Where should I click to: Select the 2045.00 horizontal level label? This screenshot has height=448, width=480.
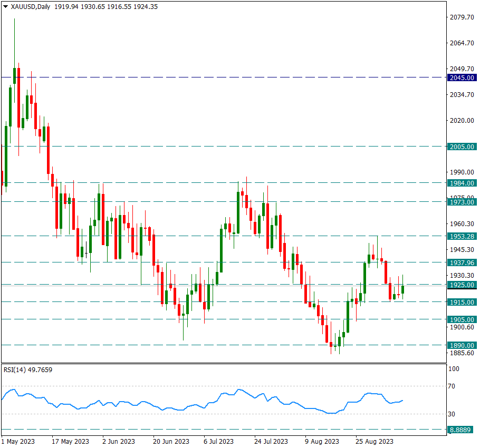(462, 77)
